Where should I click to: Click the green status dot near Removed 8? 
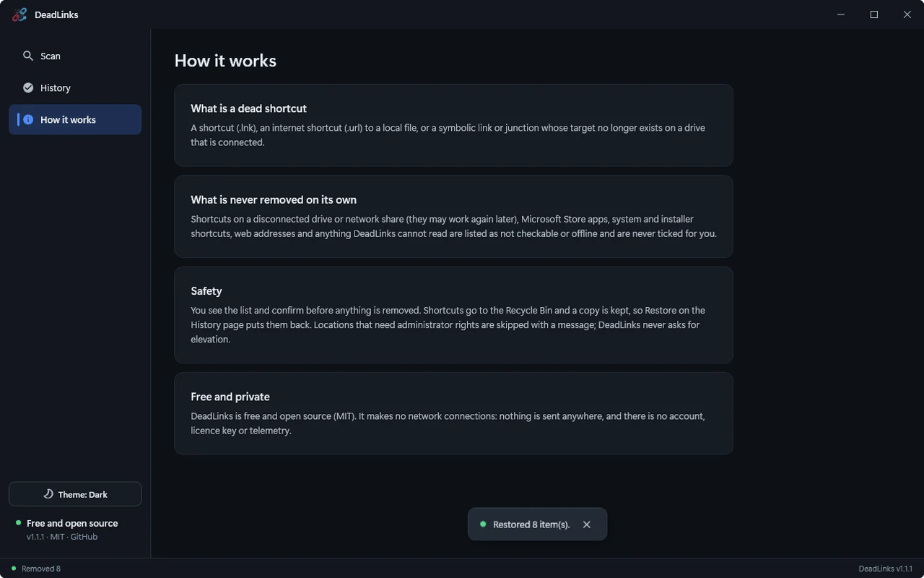[14, 569]
